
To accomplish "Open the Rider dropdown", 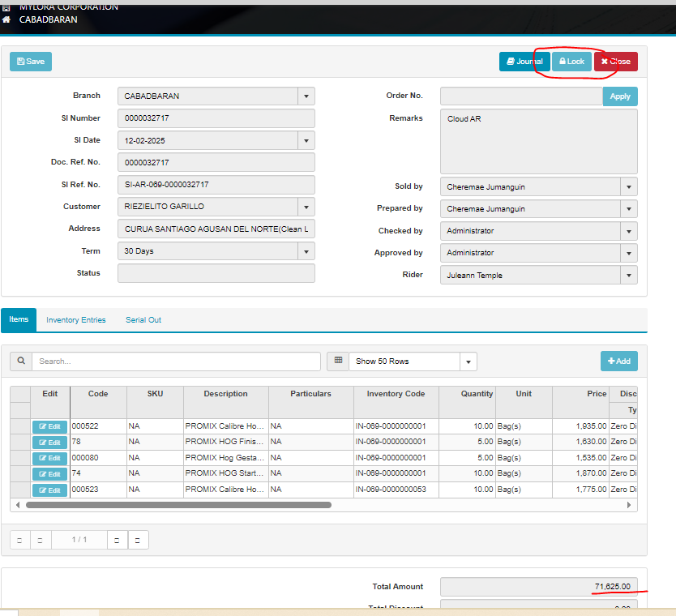I will pos(628,276).
